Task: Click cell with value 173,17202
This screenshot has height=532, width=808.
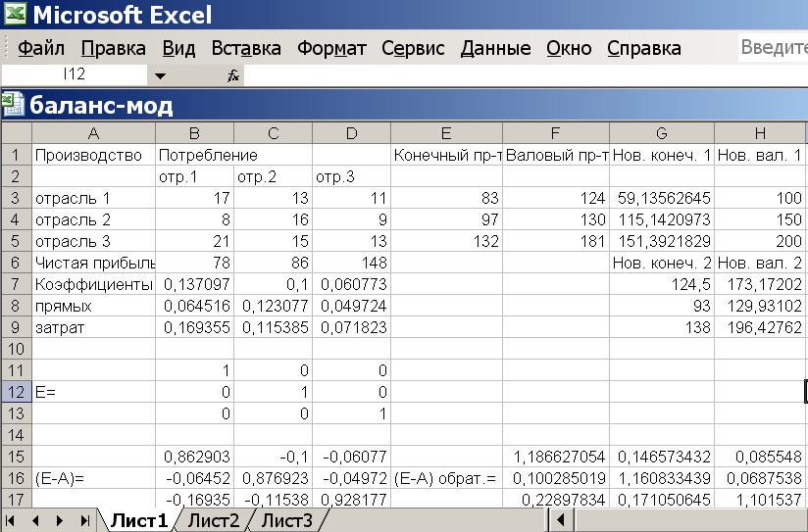Action: click(x=760, y=284)
